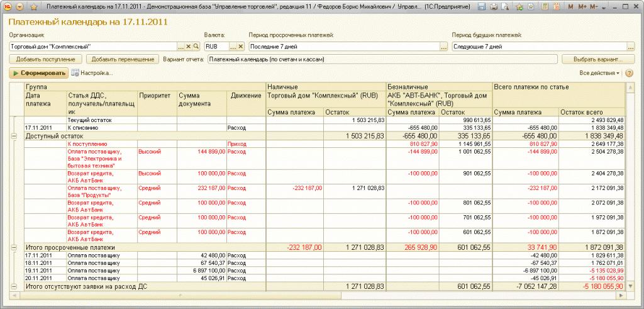Click the Добавить поступление button
Image resolution: width=644 pixels, height=309 pixels.
pos(45,59)
